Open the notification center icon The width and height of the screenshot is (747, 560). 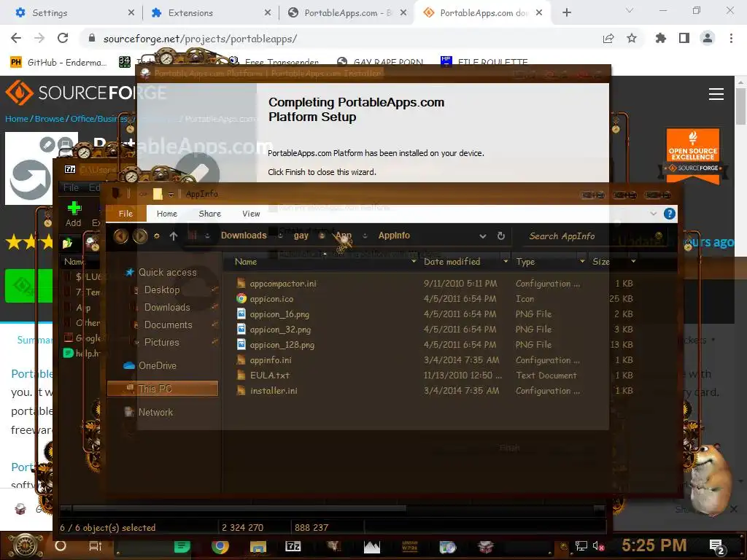pos(717,547)
